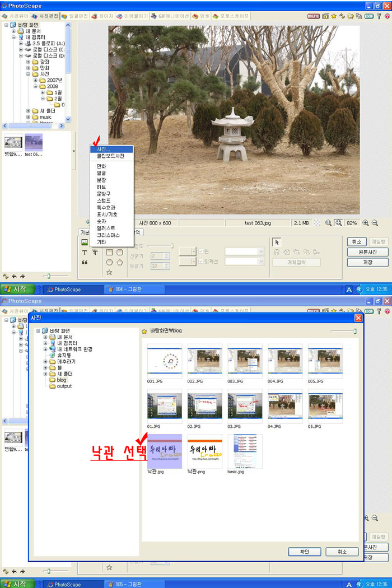Open the 005 - 그림판 taskbar button

click(133, 584)
